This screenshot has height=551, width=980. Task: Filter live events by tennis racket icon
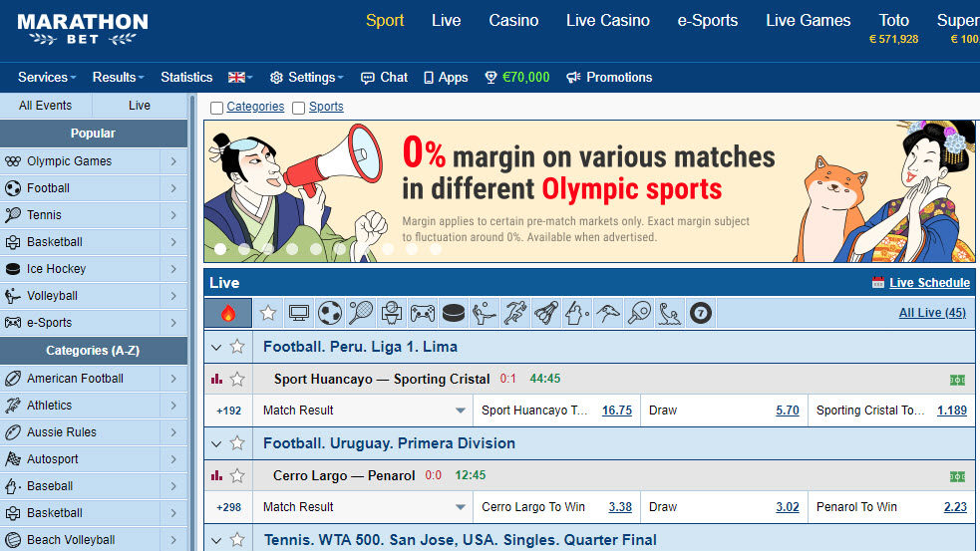click(x=361, y=313)
